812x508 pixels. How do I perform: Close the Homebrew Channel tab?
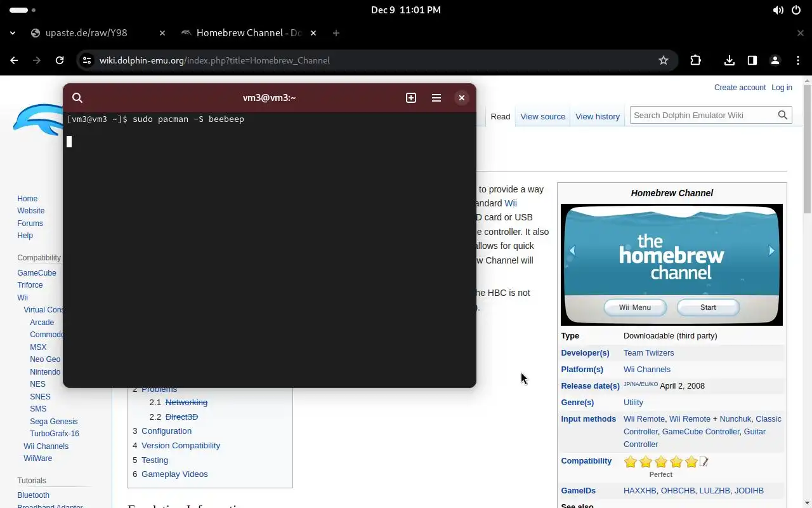[313, 33]
